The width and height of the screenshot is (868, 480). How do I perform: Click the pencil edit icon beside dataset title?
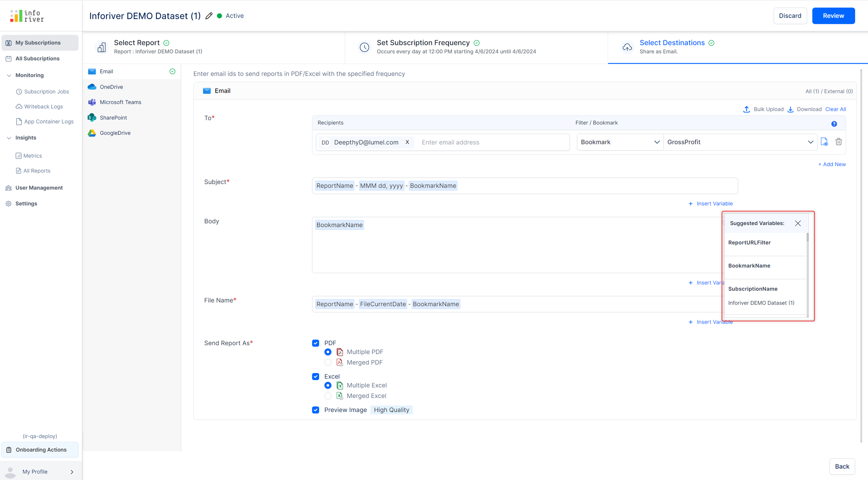[x=209, y=16]
